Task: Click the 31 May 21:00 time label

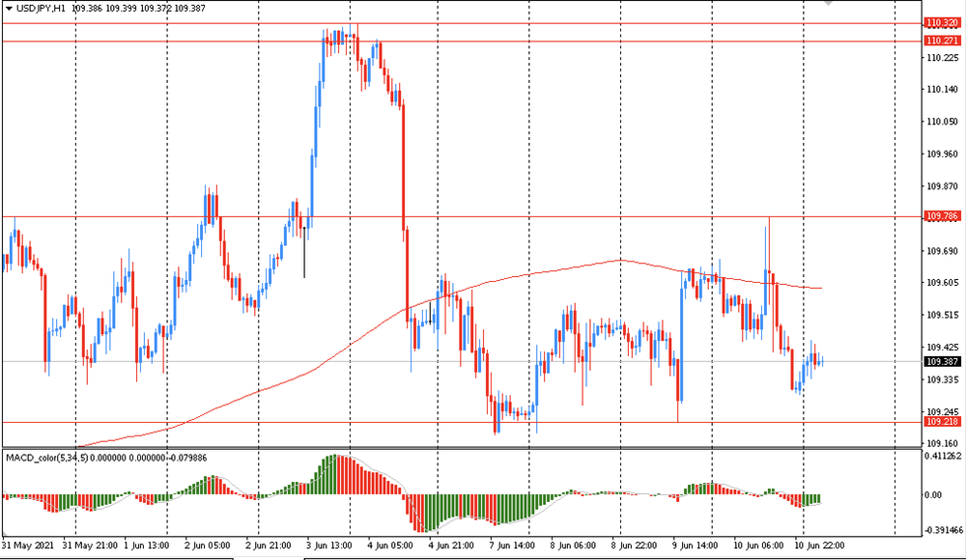Action: click(90, 546)
